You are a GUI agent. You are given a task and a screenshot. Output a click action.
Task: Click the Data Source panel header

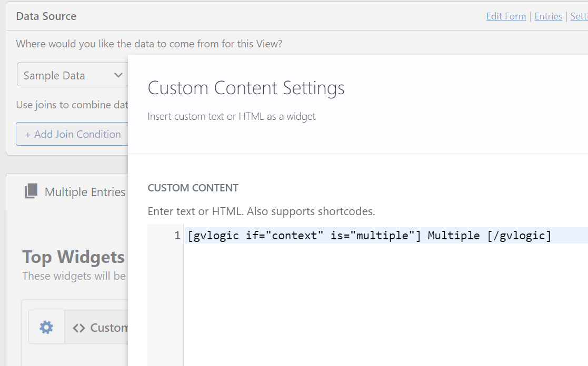[x=46, y=16]
